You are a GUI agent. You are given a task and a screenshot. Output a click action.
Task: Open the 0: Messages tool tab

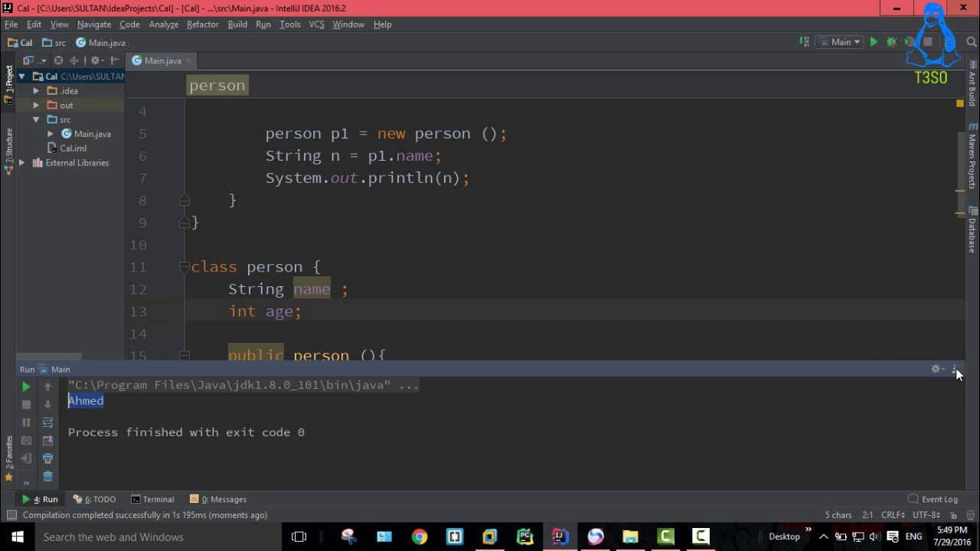coord(218,499)
